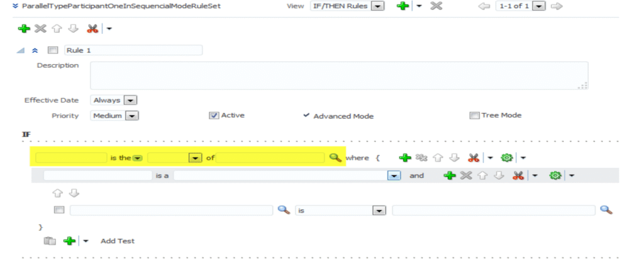Image resolution: width=644 pixels, height=266 pixels.
Task: Open arrow menu beside scissors above Rule 1
Action: click(109, 29)
